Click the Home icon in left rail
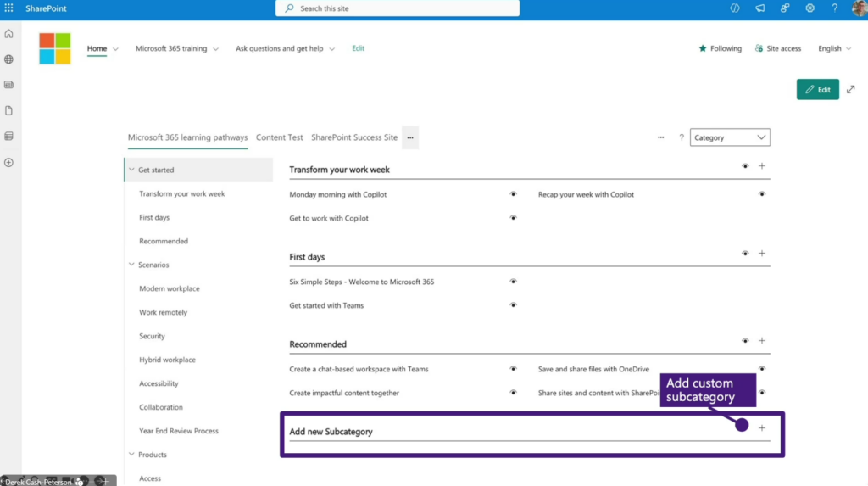The width and height of the screenshot is (868, 486). (x=8, y=34)
